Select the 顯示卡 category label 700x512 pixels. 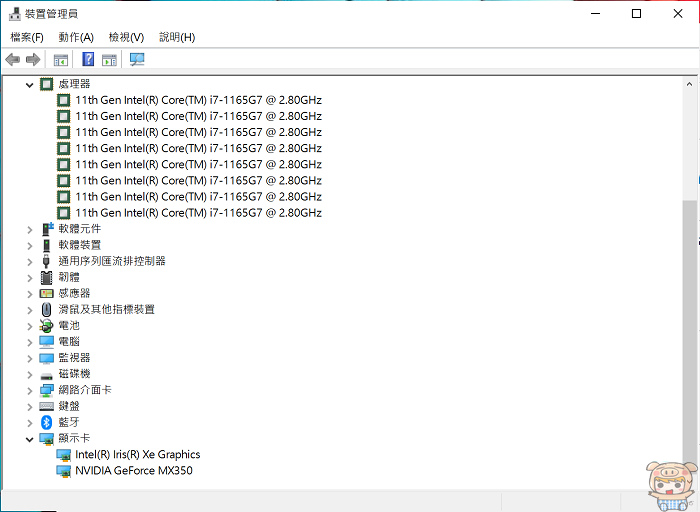(74, 438)
